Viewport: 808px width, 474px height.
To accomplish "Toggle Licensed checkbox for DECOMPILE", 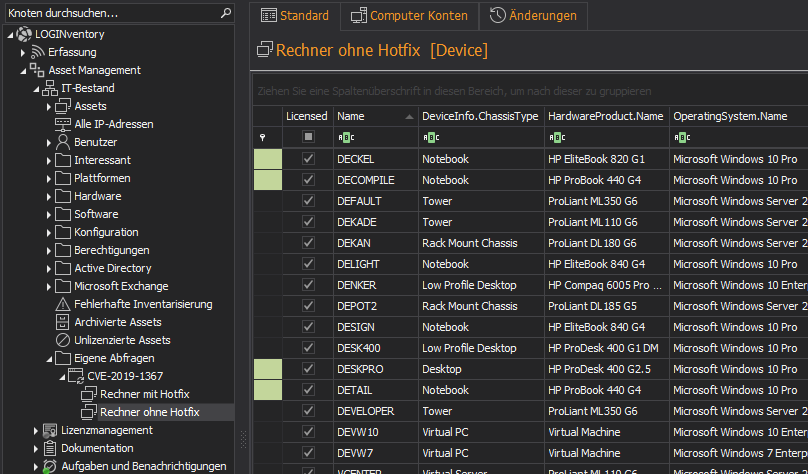I will click(308, 180).
